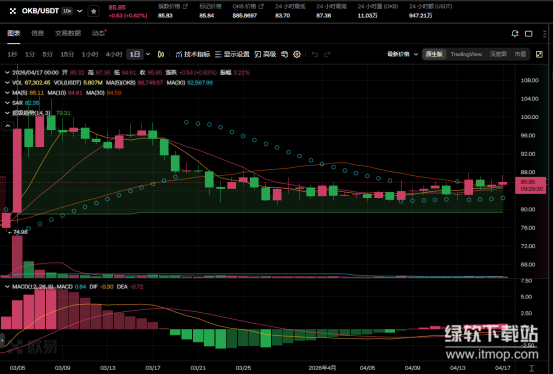
Task: Open candlestick chart style icon
Action: click(x=161, y=54)
